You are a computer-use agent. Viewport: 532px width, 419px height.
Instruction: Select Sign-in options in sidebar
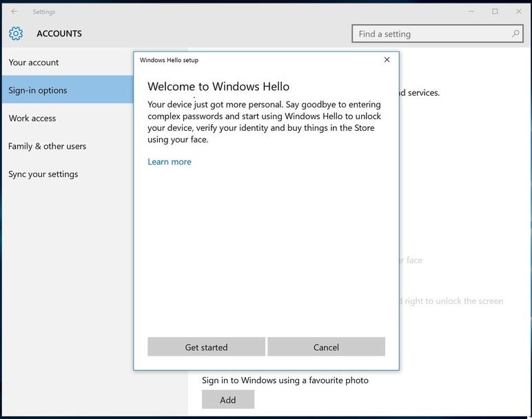68,90
